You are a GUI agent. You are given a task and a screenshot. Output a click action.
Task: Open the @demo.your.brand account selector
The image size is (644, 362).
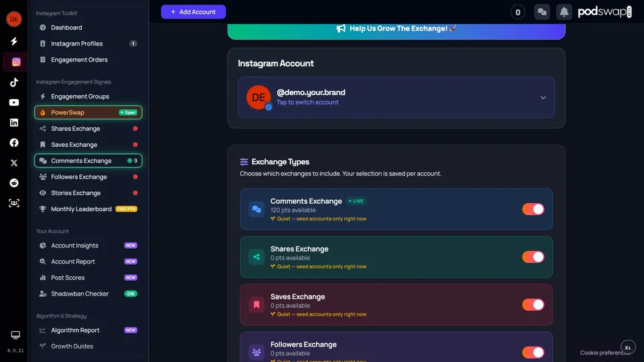click(396, 97)
